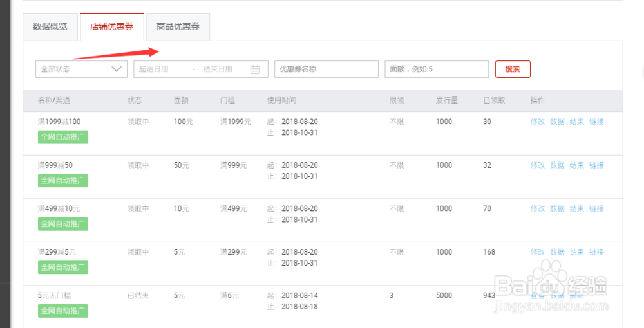The image size is (644, 328).
Task: Open the 商品优惠券 tab
Action: [x=178, y=27]
